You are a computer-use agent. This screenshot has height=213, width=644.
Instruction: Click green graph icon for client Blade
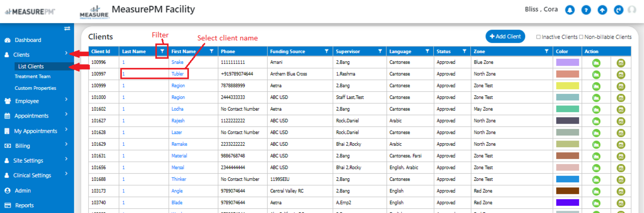[x=596, y=203]
